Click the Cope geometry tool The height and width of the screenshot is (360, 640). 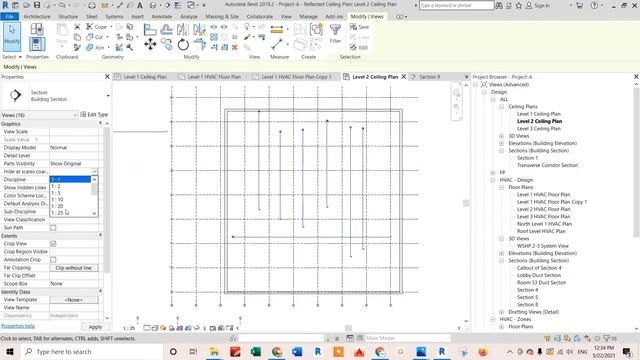coord(96,27)
